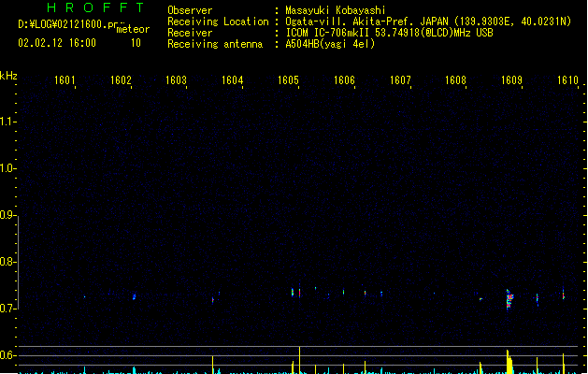Click observer name Masayuki Kobayashi
588x374 pixels.
coord(336,10)
